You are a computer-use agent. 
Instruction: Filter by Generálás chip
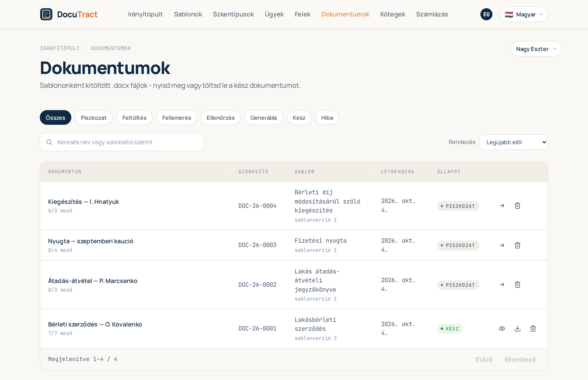pos(263,117)
